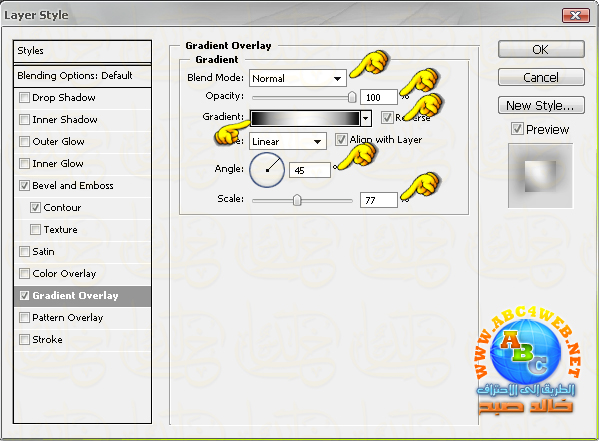Open the gradient picker arrow
Image resolution: width=599 pixels, height=441 pixels.
(366, 118)
